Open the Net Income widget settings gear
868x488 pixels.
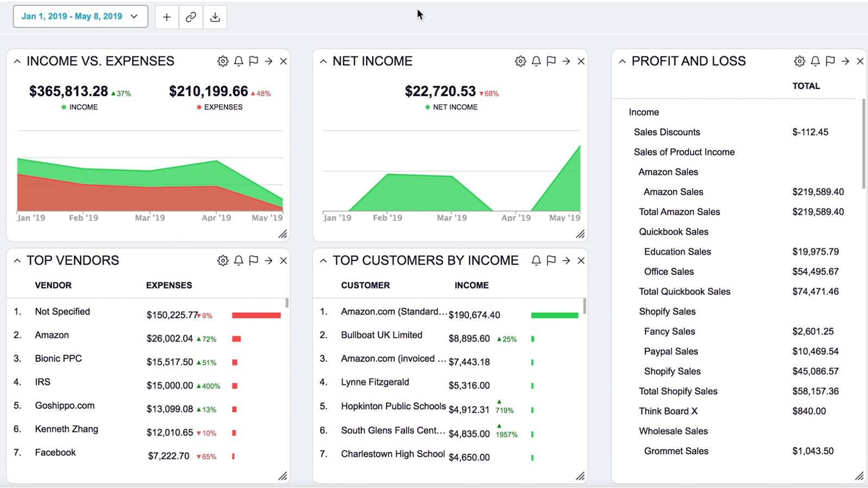pyautogui.click(x=520, y=61)
